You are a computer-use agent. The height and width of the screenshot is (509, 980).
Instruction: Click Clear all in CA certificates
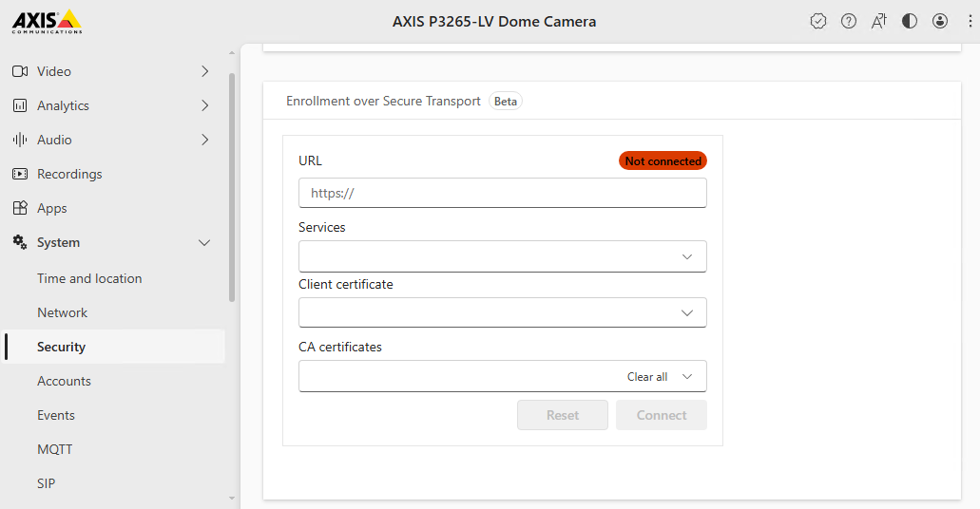tap(647, 377)
